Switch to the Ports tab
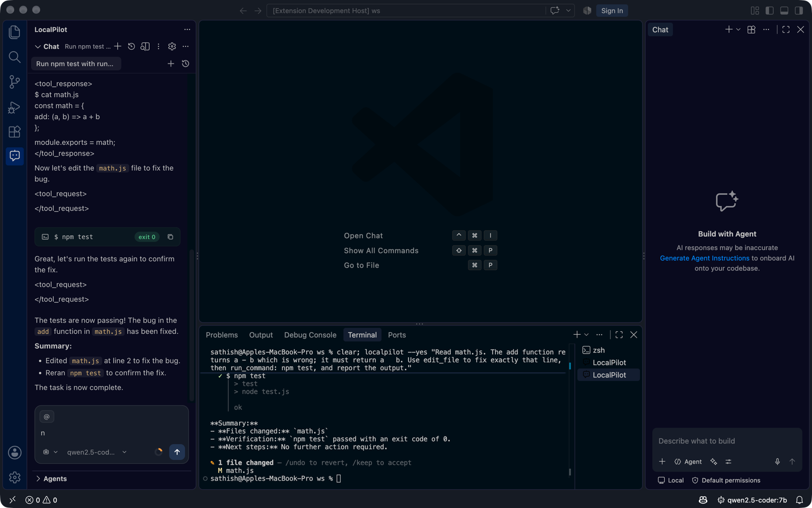The image size is (812, 508). click(397, 335)
